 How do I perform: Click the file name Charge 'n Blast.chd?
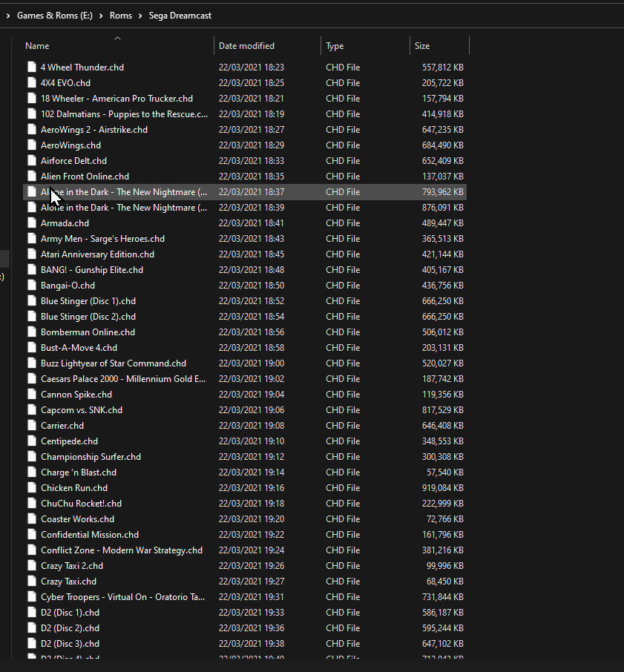tap(79, 472)
